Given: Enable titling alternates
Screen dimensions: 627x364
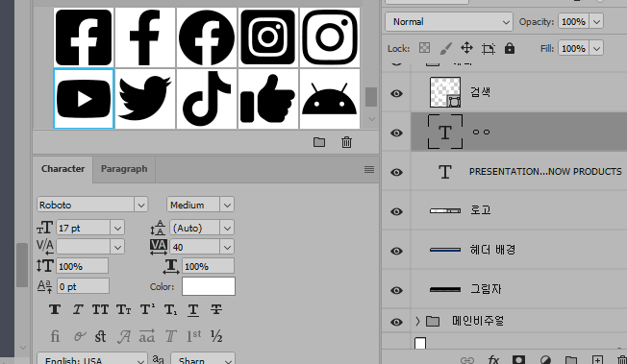Looking at the screenshot, I should [171, 337].
